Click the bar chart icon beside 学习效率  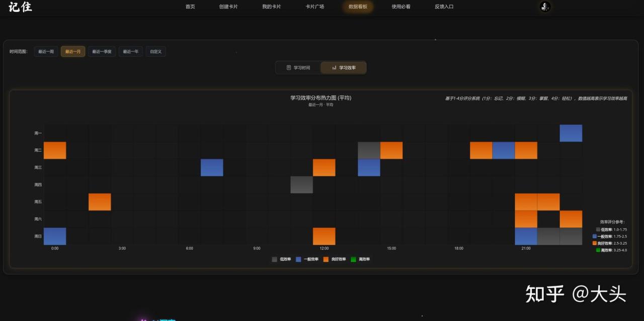pyautogui.click(x=334, y=67)
